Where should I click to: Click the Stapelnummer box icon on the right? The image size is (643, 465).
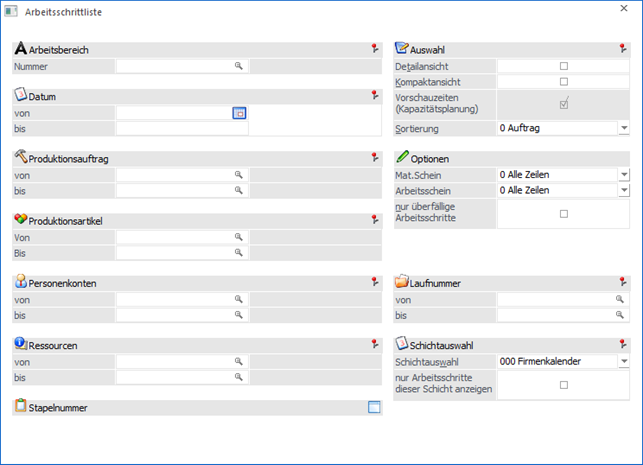click(x=374, y=407)
